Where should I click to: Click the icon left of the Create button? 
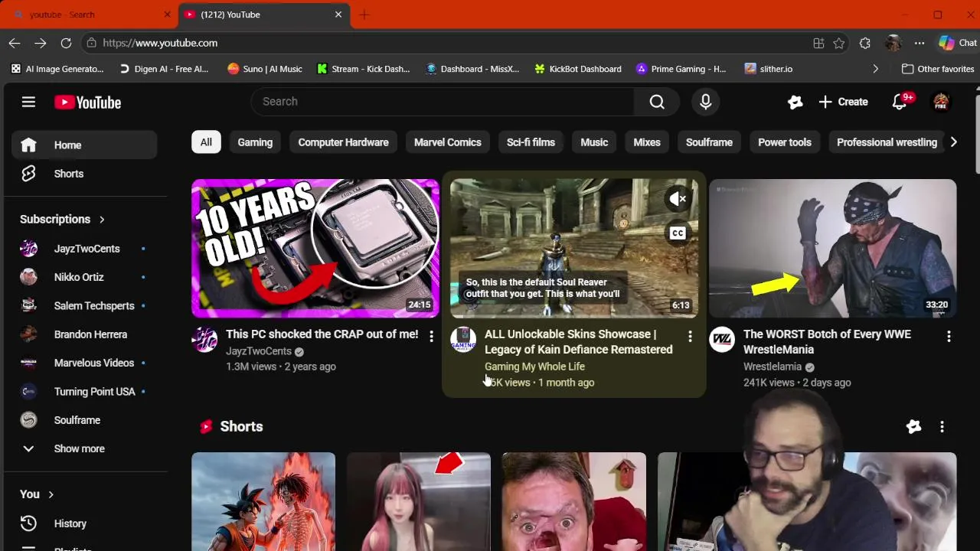795,102
